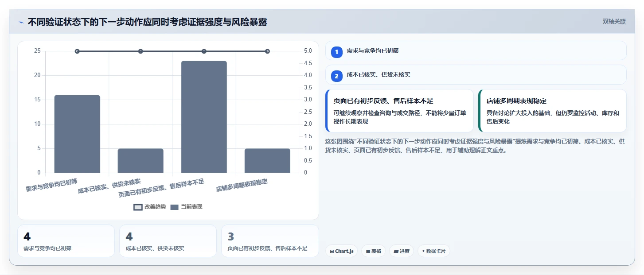Toggle the 当前表现 legend entry
644x275 pixels.
pyautogui.click(x=186, y=207)
